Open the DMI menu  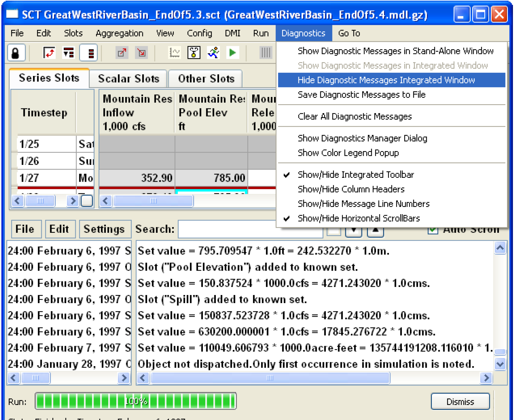(x=233, y=33)
